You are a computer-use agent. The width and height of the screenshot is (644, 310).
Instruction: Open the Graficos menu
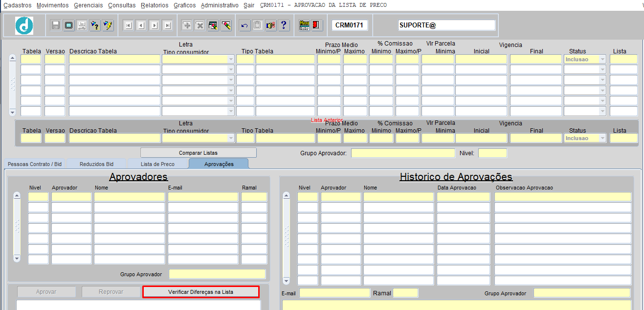[x=185, y=5]
